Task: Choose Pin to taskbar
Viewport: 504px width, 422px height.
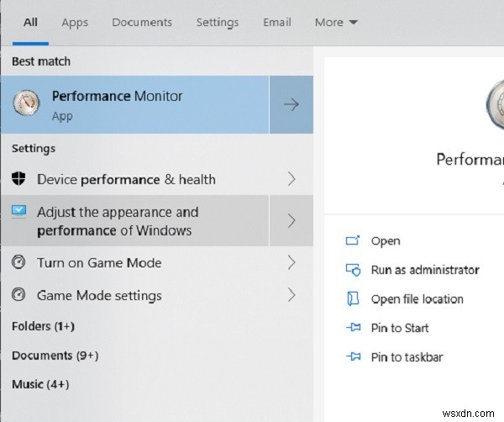Action: (x=407, y=357)
